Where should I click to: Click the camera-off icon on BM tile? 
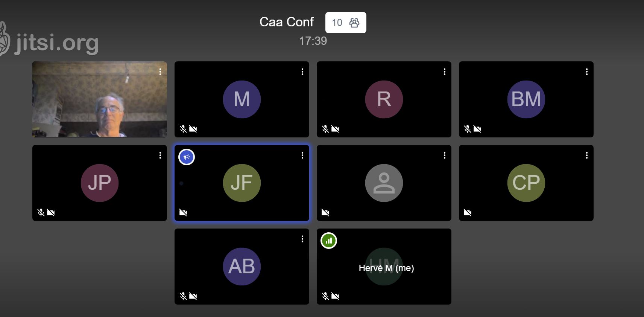click(x=477, y=129)
